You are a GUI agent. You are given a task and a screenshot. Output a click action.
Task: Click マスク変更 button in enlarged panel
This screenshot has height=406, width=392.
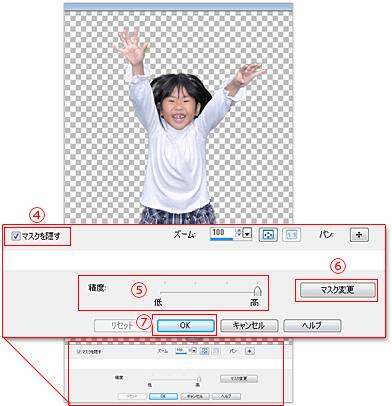(x=337, y=290)
